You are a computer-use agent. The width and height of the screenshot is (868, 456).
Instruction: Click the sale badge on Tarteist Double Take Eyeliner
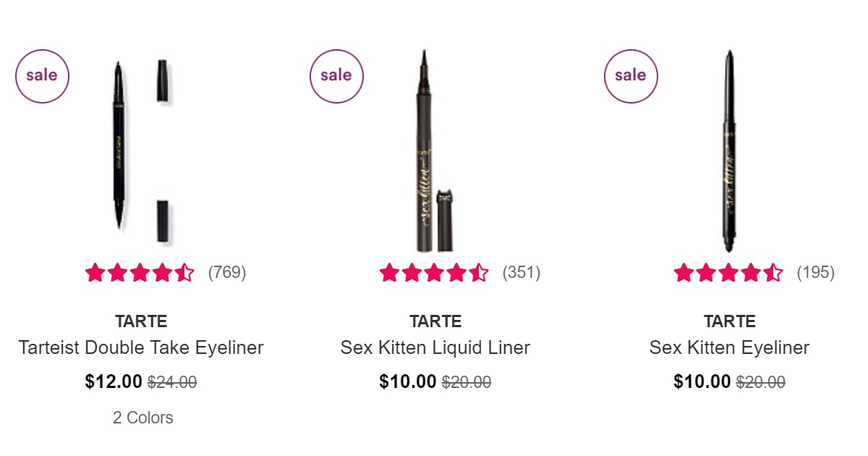(x=42, y=75)
